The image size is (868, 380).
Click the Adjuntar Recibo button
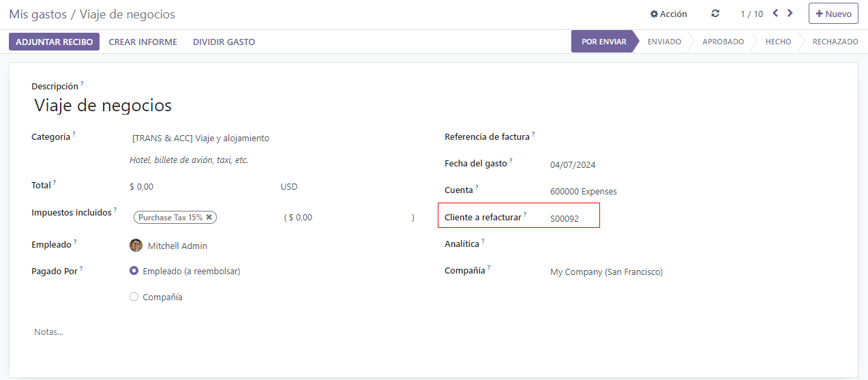54,42
